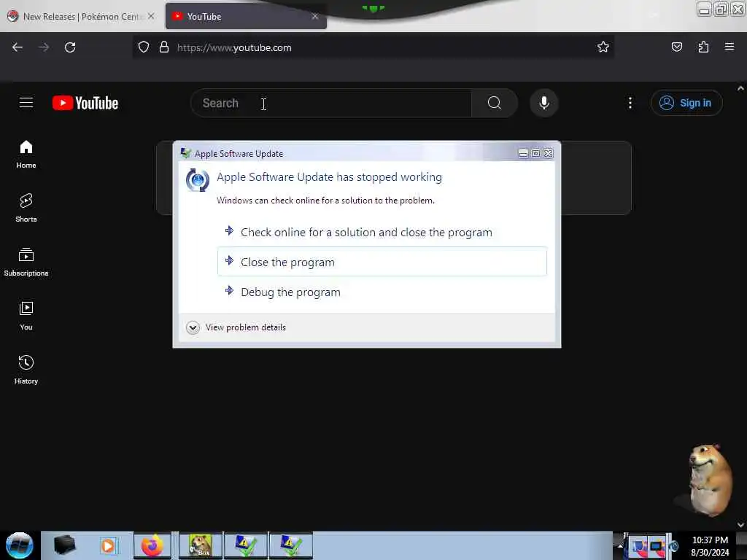Open the Windows Start orb
This screenshot has width=747, height=560.
coord(20,545)
